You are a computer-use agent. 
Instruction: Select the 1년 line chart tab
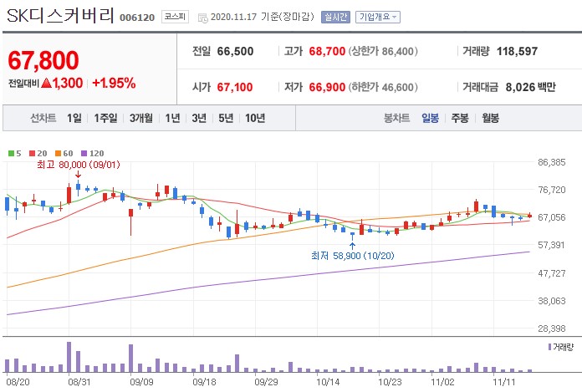coord(172,119)
